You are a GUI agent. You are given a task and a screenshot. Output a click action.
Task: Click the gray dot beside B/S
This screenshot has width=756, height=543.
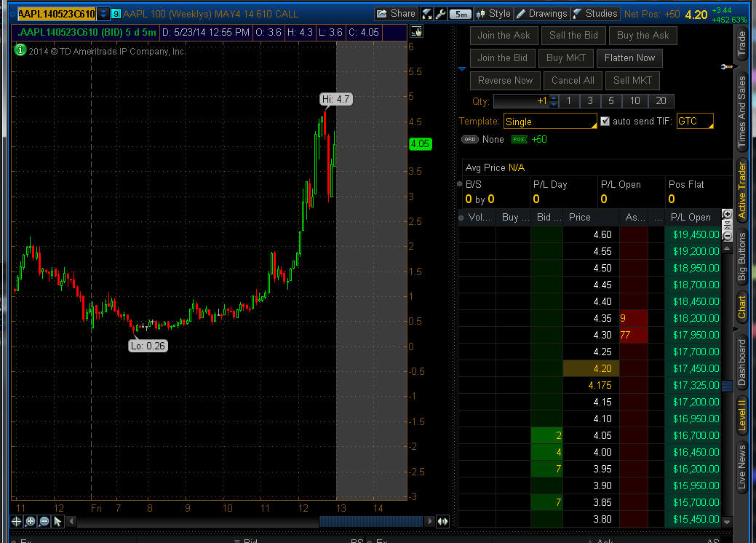[459, 183]
